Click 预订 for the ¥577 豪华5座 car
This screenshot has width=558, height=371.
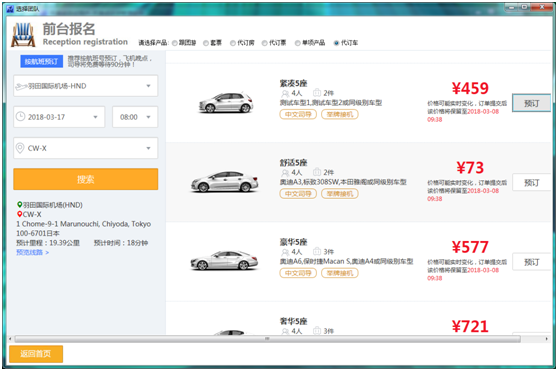pyautogui.click(x=531, y=262)
